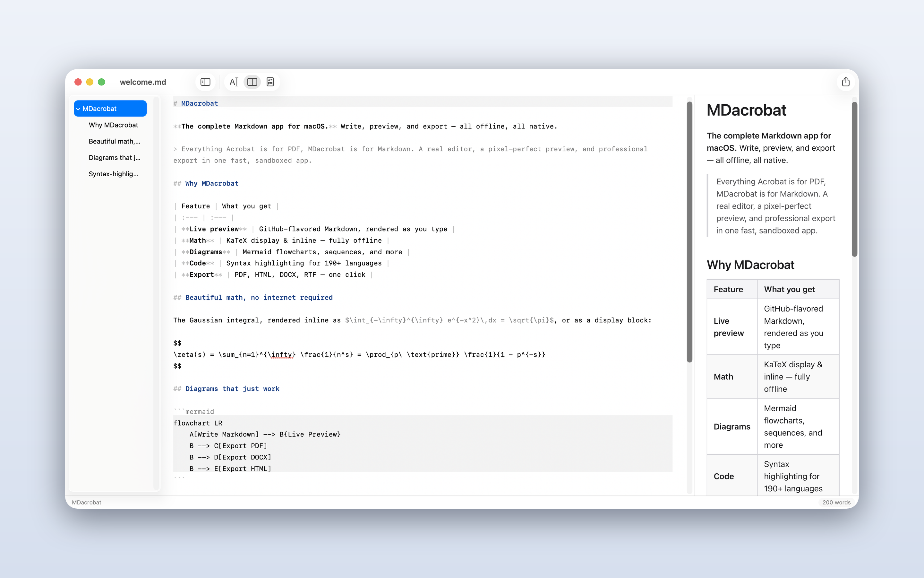Select the MDacrobat outline heading
Screen dimensions: 924x578
110,109
